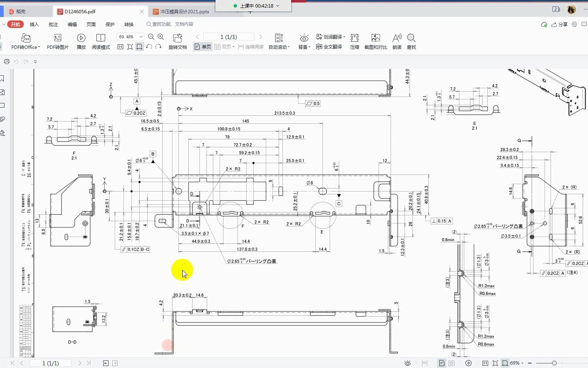Set actual size 1:1 in top toolbar
Viewport: 588px width, 368px height.
tap(120, 47)
